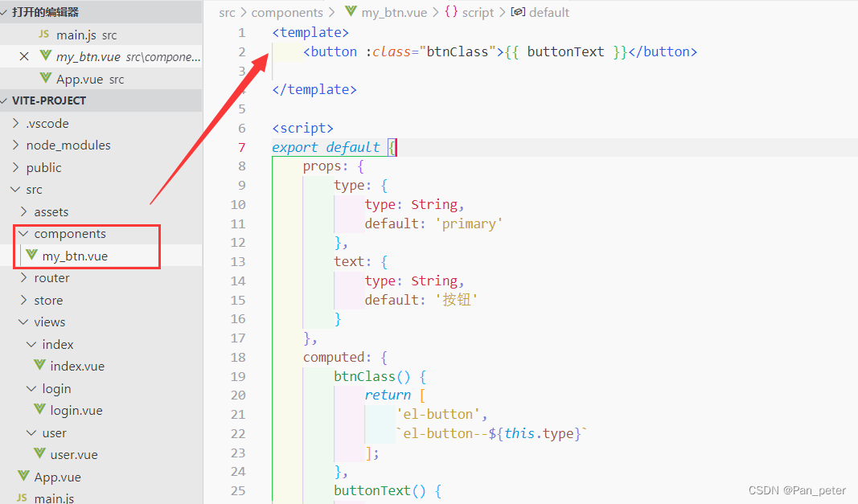The height and width of the screenshot is (504, 858).
Task: Expand the public folder
Action: click(x=15, y=167)
